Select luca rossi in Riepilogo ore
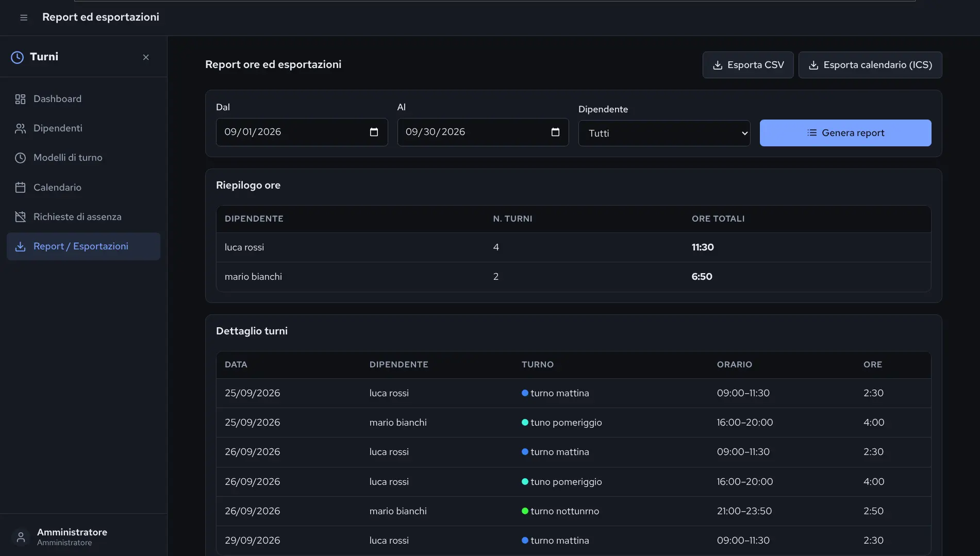Screen dimensions: 980x556 click(244, 247)
